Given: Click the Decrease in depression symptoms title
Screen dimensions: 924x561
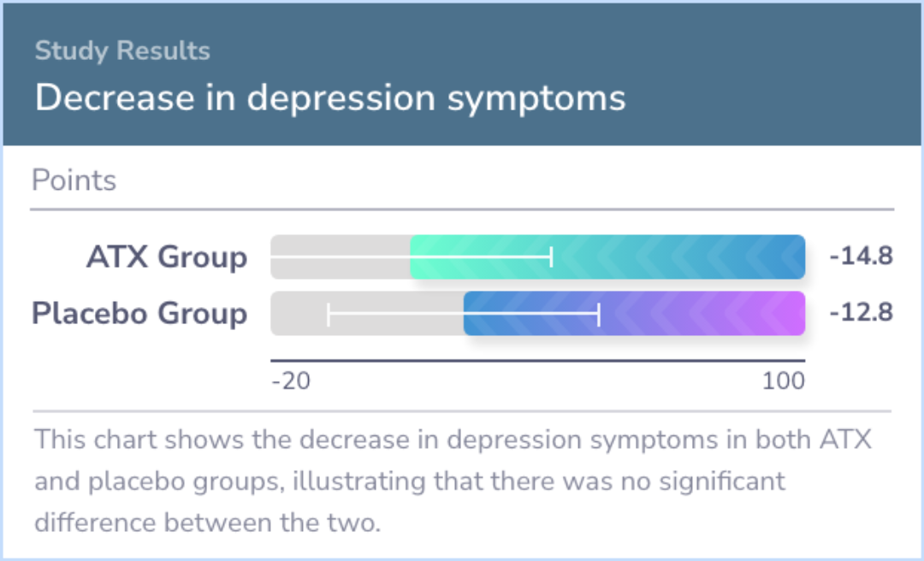Looking at the screenshot, I should pyautogui.click(x=330, y=97).
